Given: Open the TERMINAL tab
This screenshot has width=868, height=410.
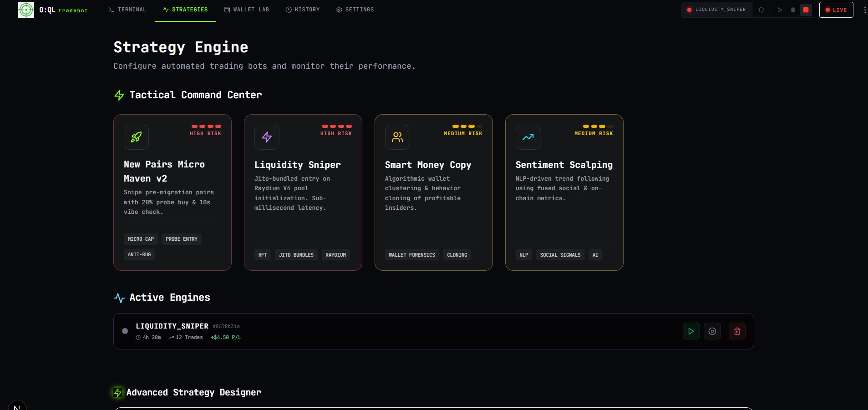Looking at the screenshot, I should pos(127,10).
